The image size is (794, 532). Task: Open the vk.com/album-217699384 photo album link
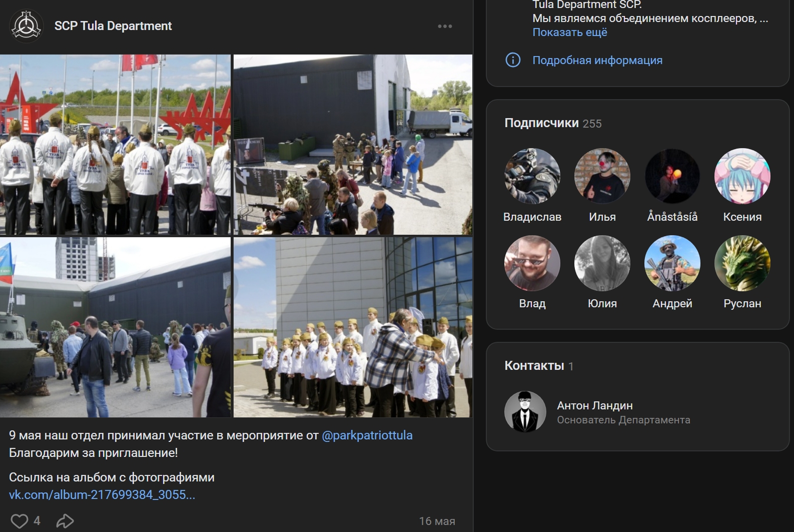click(x=102, y=495)
